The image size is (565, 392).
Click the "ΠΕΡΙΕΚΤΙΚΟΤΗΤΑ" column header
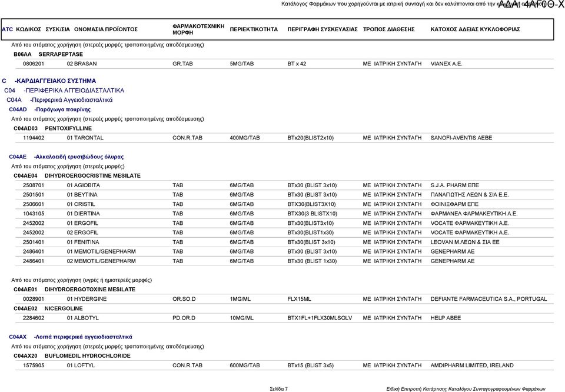tap(254, 29)
